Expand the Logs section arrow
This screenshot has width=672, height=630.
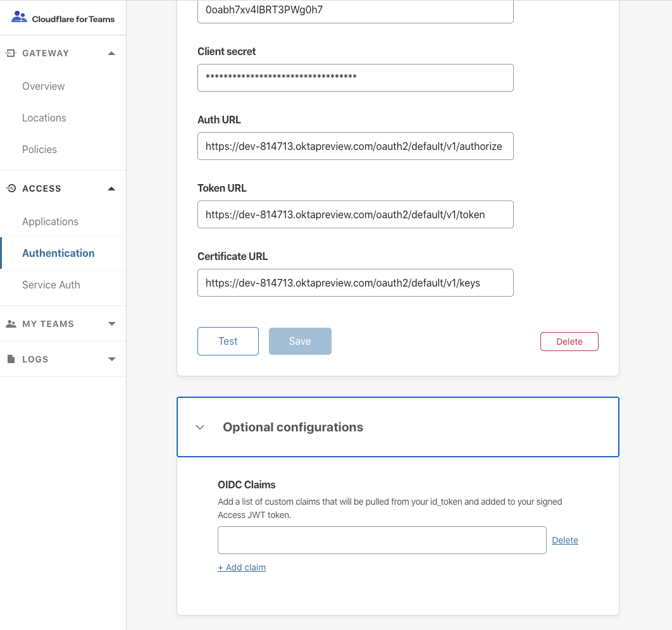pyautogui.click(x=112, y=359)
